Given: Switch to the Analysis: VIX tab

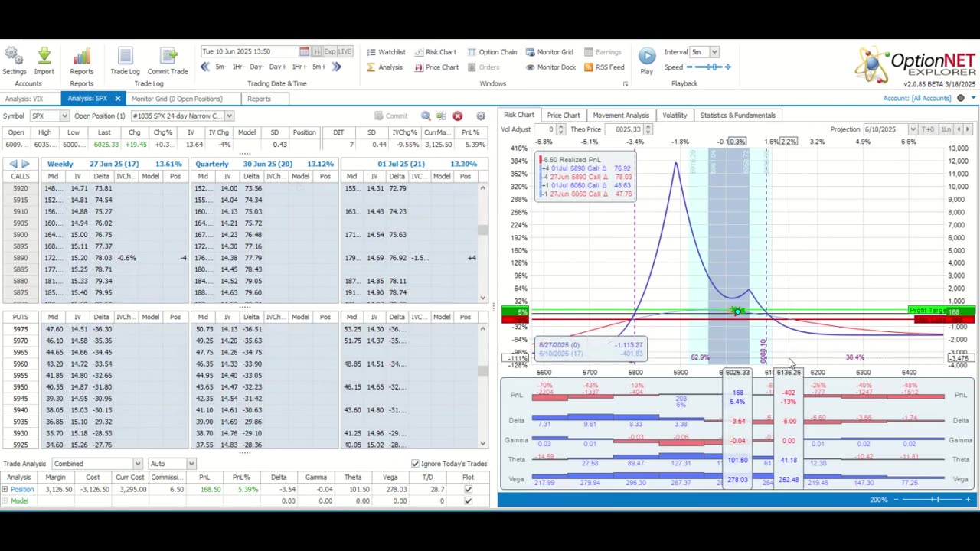Looking at the screenshot, I should click(24, 99).
